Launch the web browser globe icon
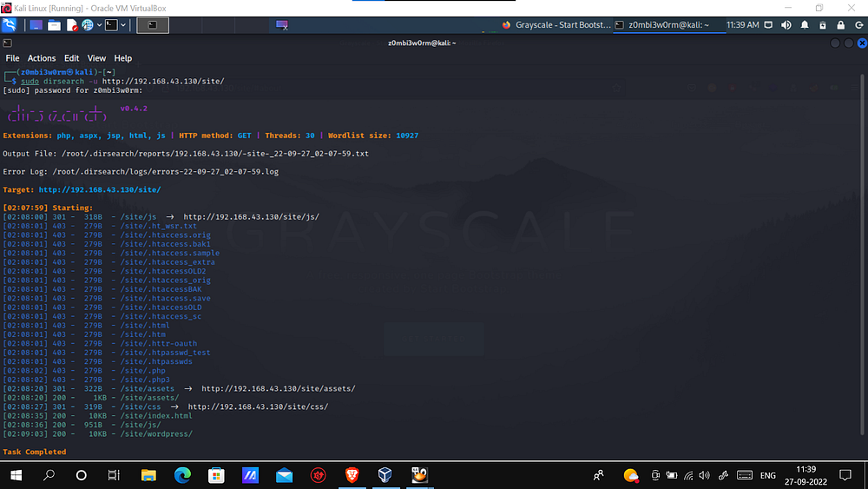The height and width of the screenshot is (489, 868). point(87,25)
